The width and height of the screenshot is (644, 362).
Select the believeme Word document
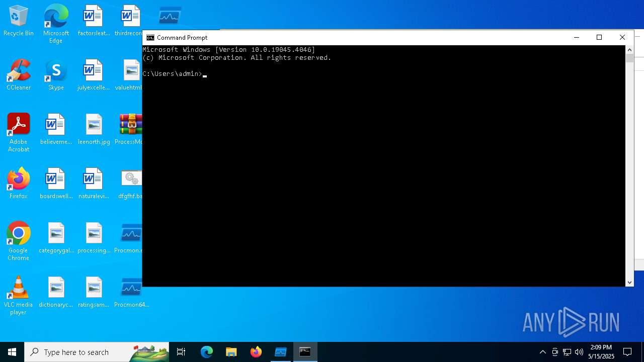coord(56,130)
